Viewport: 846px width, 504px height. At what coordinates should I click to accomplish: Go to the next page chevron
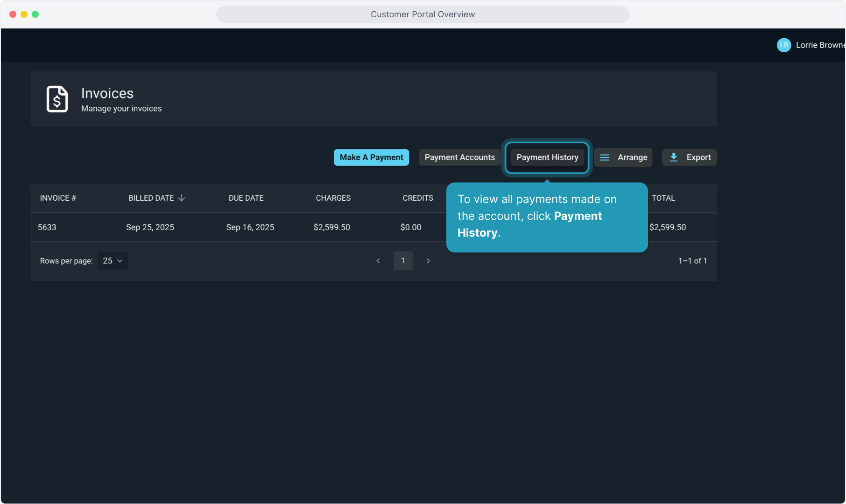click(428, 261)
